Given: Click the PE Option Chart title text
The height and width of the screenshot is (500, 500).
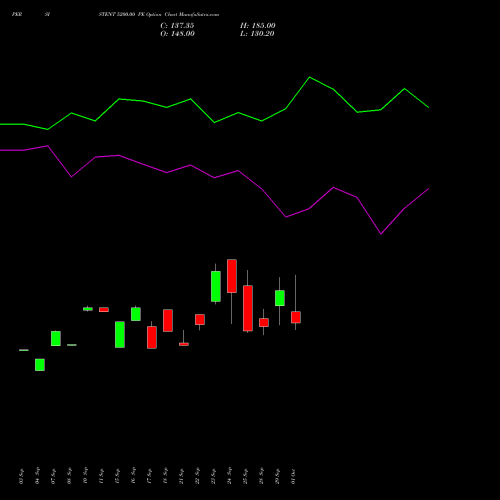Looking at the screenshot, I should [x=159, y=15].
